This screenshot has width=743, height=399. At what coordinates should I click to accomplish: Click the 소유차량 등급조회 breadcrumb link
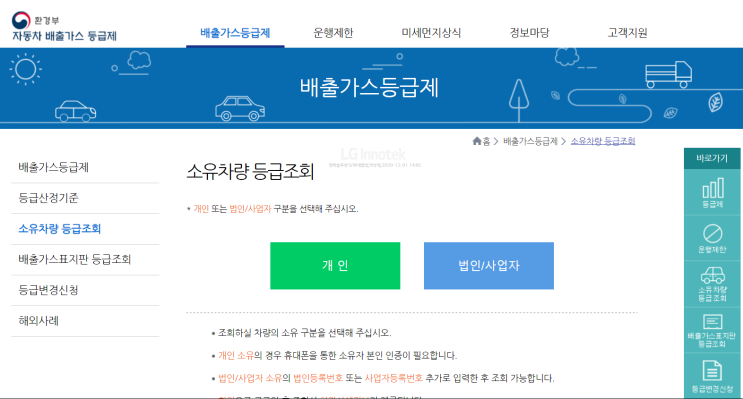coord(603,141)
